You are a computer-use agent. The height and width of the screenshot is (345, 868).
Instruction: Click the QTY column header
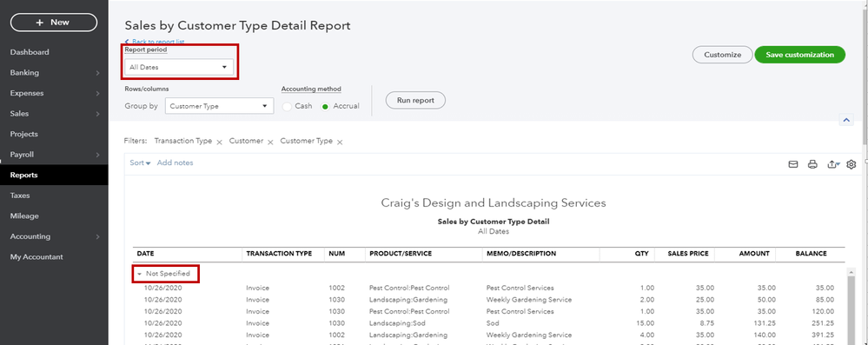(641, 254)
